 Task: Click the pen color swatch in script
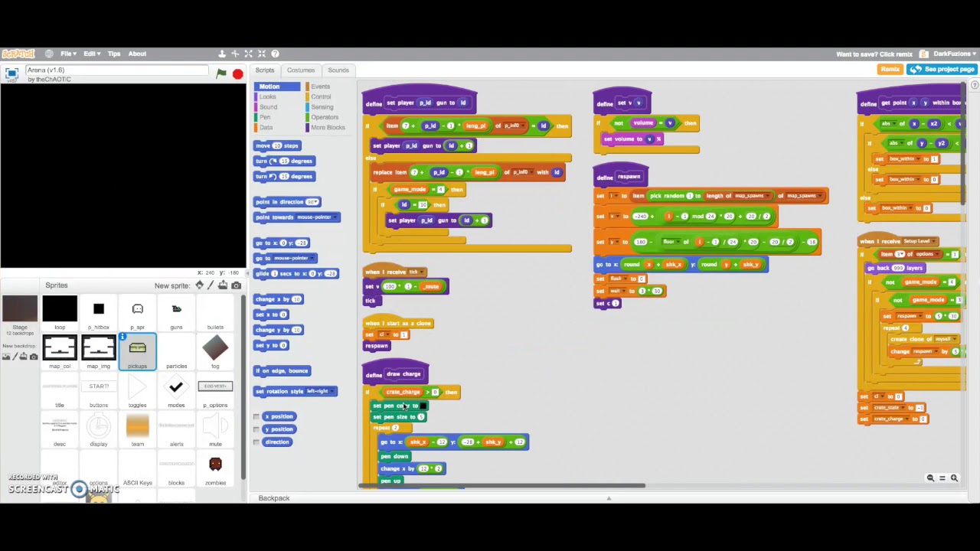(x=423, y=406)
